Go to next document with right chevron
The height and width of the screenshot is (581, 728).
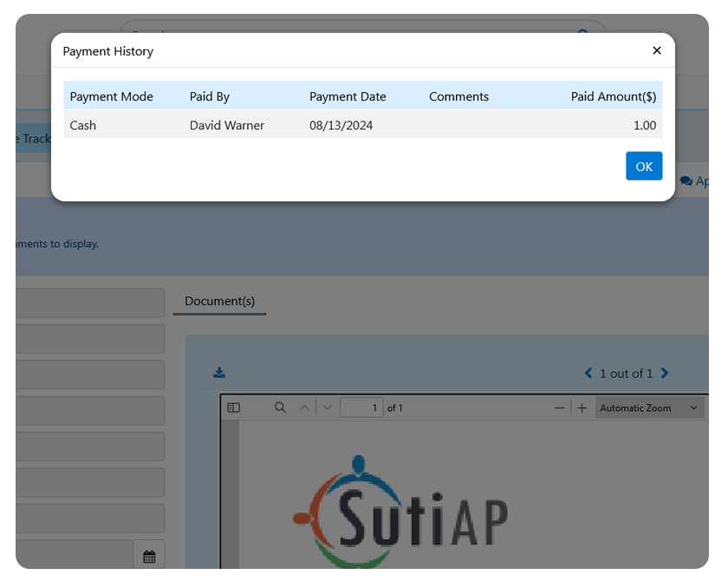tap(665, 374)
